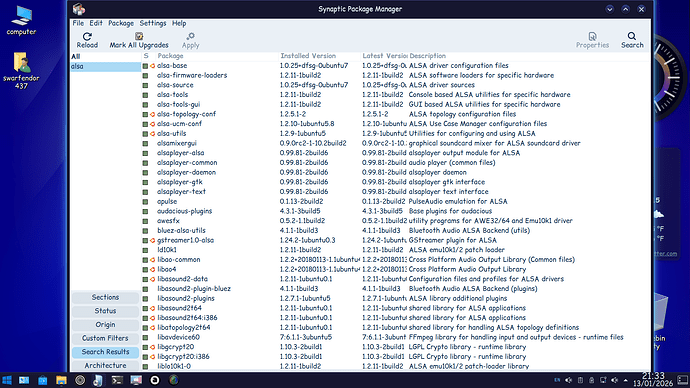690x388 pixels.
Task: Open the Settings menu
Action: pos(153,23)
